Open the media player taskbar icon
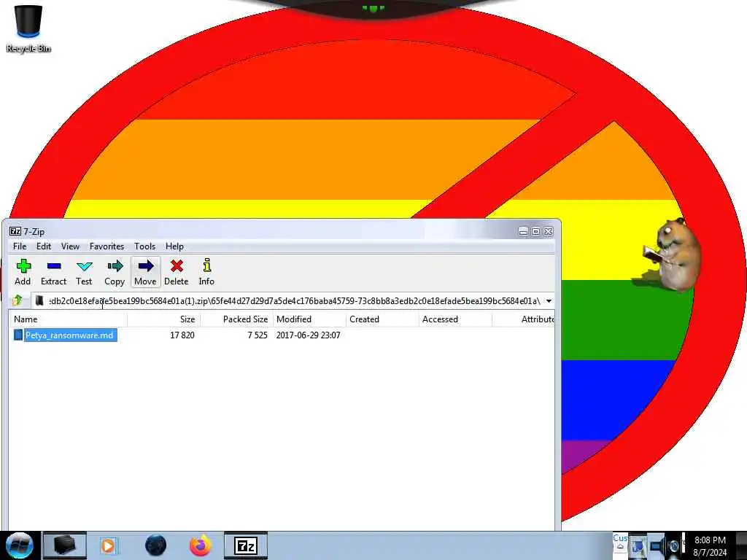The width and height of the screenshot is (747, 560). coord(108,545)
